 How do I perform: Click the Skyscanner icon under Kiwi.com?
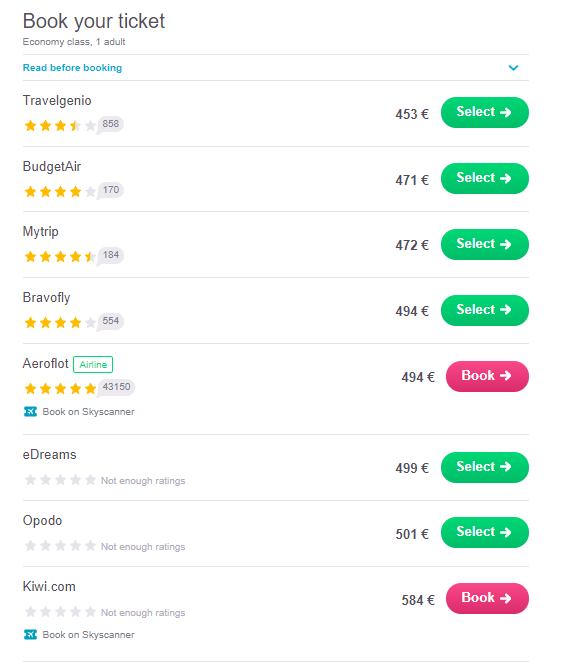click(30, 635)
